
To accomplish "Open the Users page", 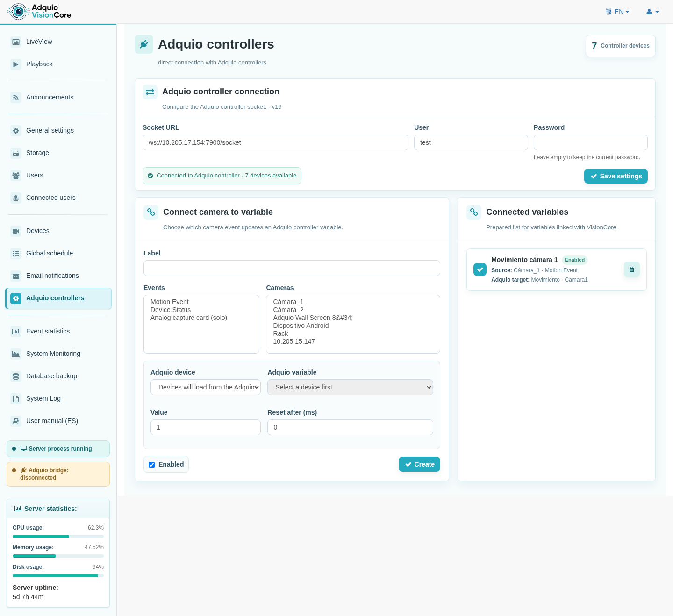I will point(58,176).
